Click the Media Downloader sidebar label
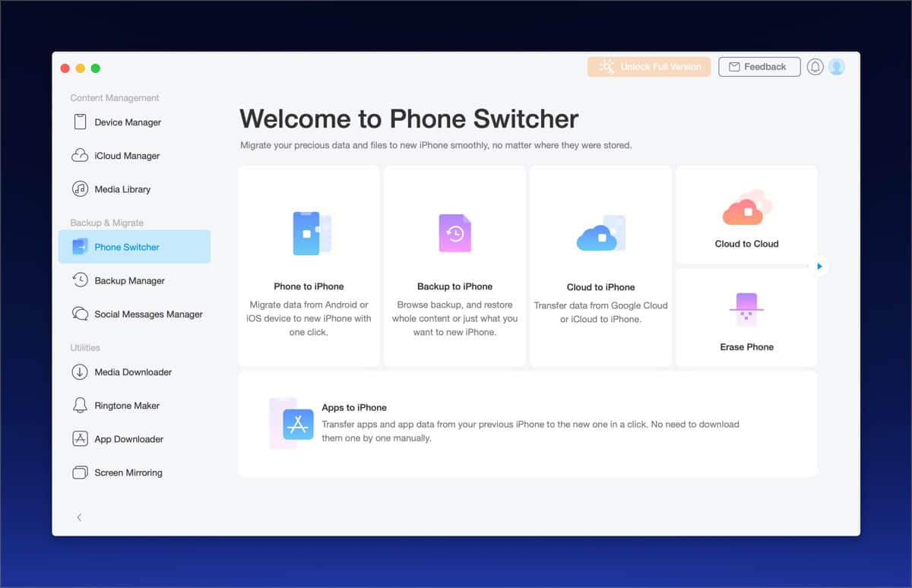This screenshot has height=588, width=912. pyautogui.click(x=133, y=372)
